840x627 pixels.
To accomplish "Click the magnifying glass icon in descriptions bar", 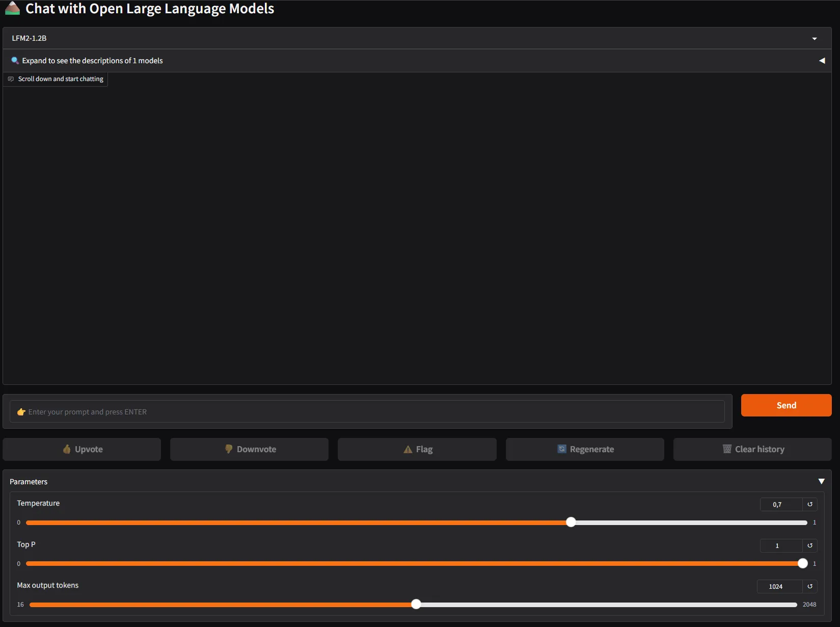I will tap(15, 60).
